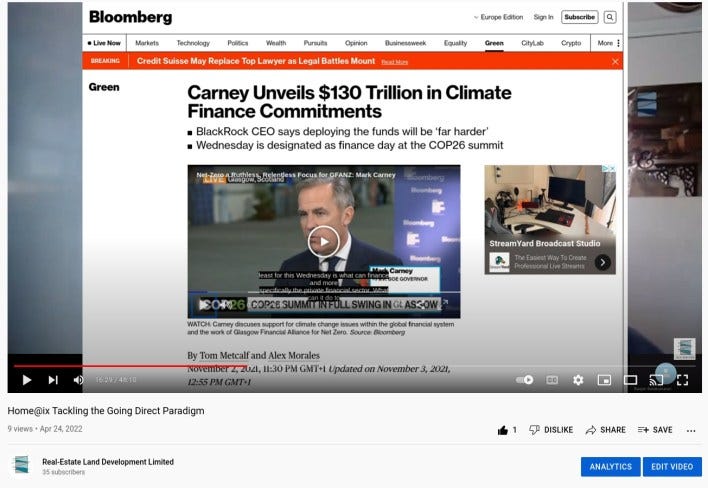708x488 pixels.
Task: Skip to next video
Action: point(53,380)
